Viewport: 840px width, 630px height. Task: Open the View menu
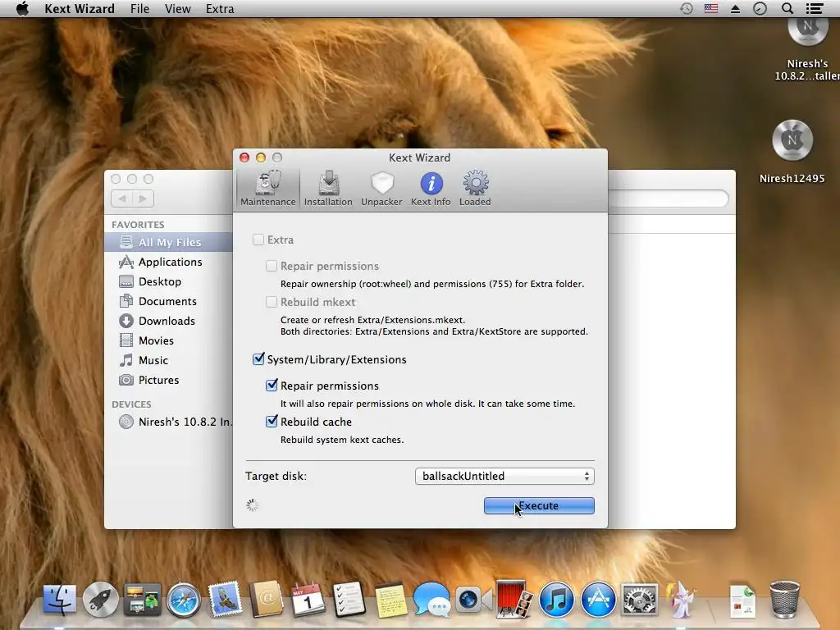[177, 8]
